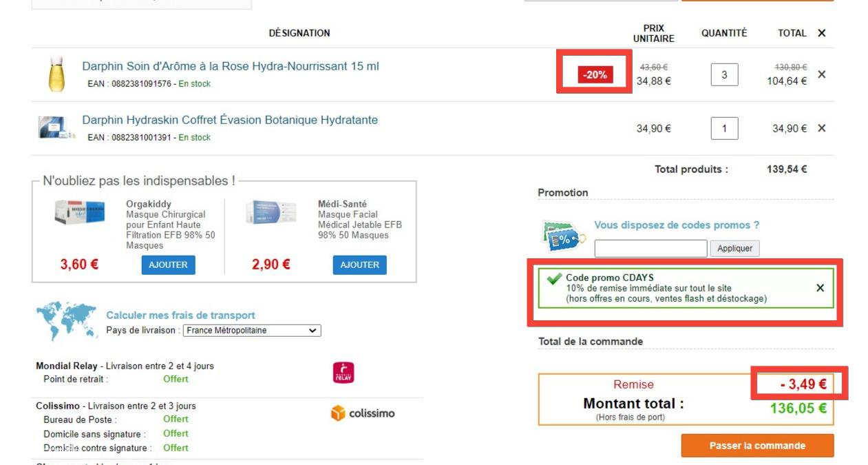Edit quantity field showing 3
The height and width of the screenshot is (465, 868).
(x=724, y=74)
